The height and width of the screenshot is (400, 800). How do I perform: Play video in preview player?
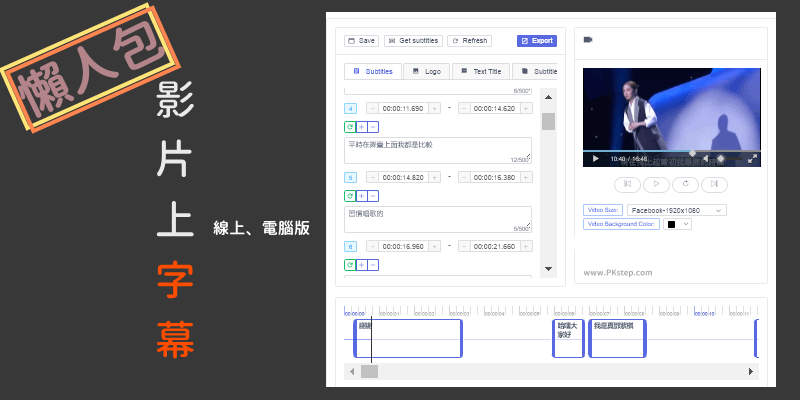point(595,159)
